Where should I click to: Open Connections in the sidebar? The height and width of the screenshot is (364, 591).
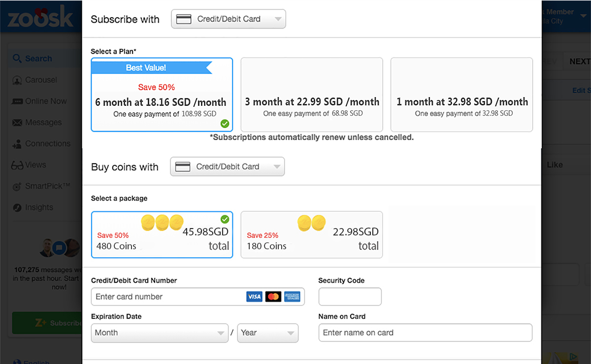(x=41, y=144)
